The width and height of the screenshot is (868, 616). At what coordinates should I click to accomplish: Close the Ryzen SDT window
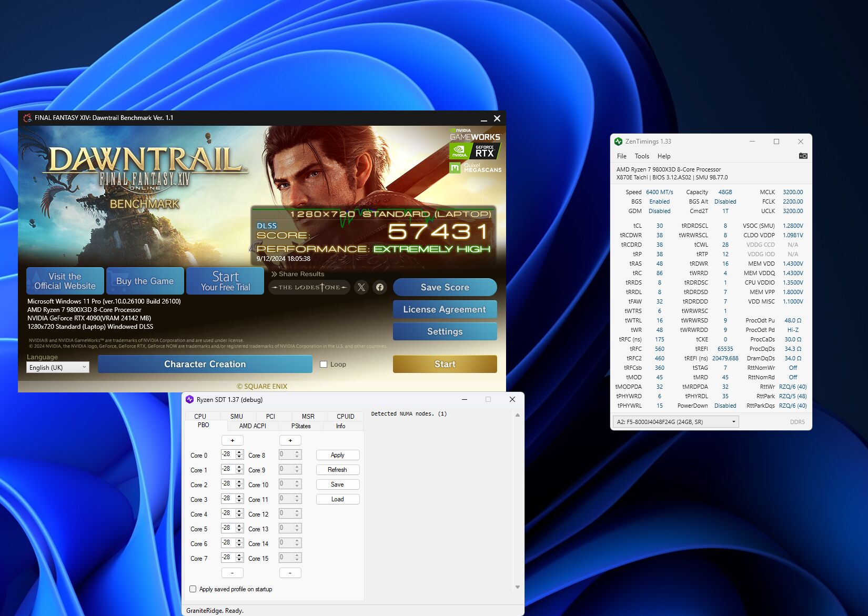[x=512, y=399]
